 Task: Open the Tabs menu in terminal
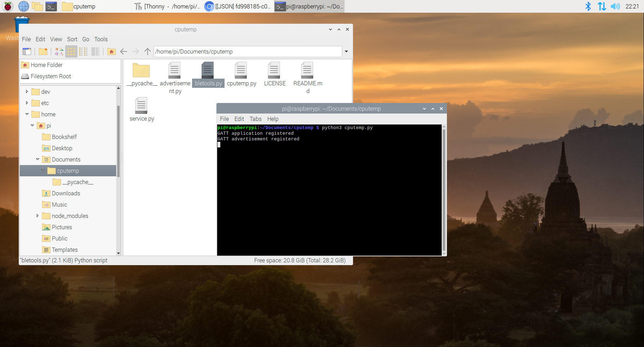[x=256, y=119]
